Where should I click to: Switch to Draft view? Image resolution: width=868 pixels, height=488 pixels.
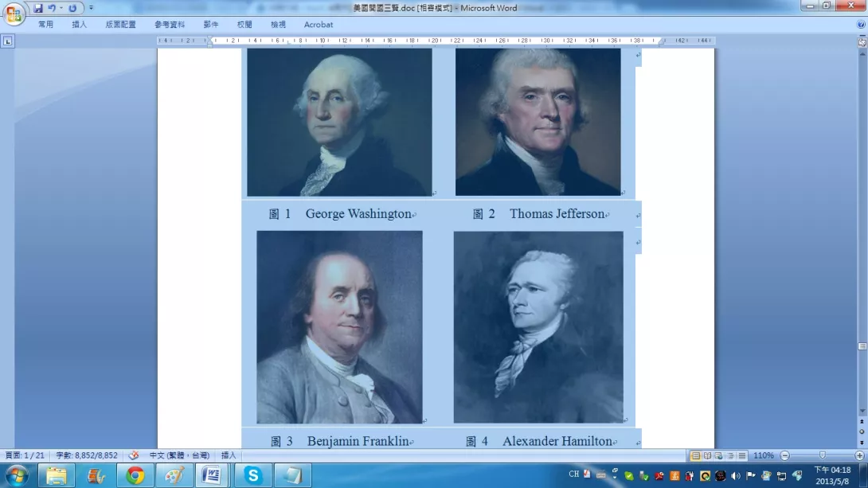point(742,455)
